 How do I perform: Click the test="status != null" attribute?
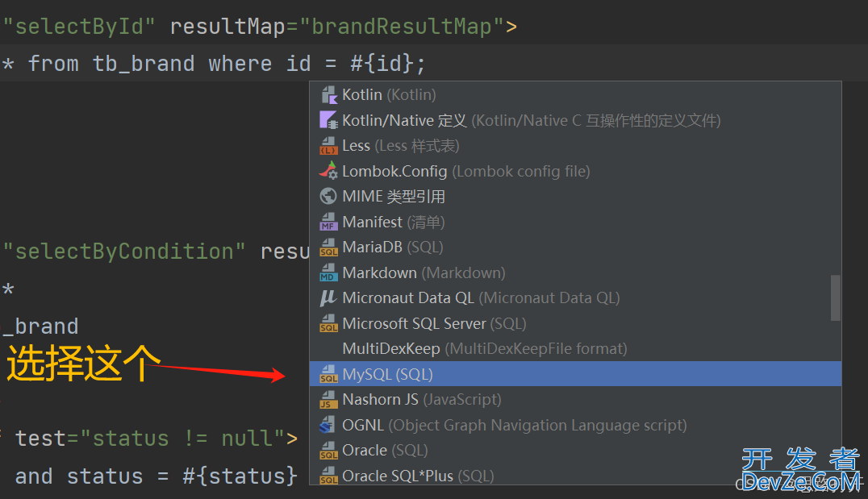tap(150, 439)
